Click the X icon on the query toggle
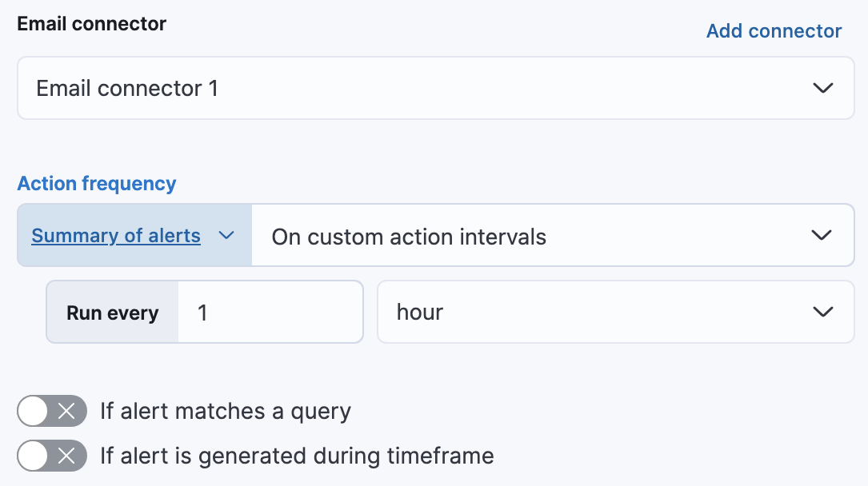 click(x=67, y=411)
